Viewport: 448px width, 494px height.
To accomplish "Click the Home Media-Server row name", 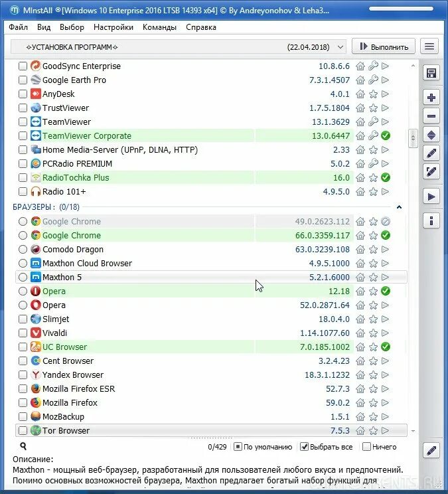I will click(120, 149).
